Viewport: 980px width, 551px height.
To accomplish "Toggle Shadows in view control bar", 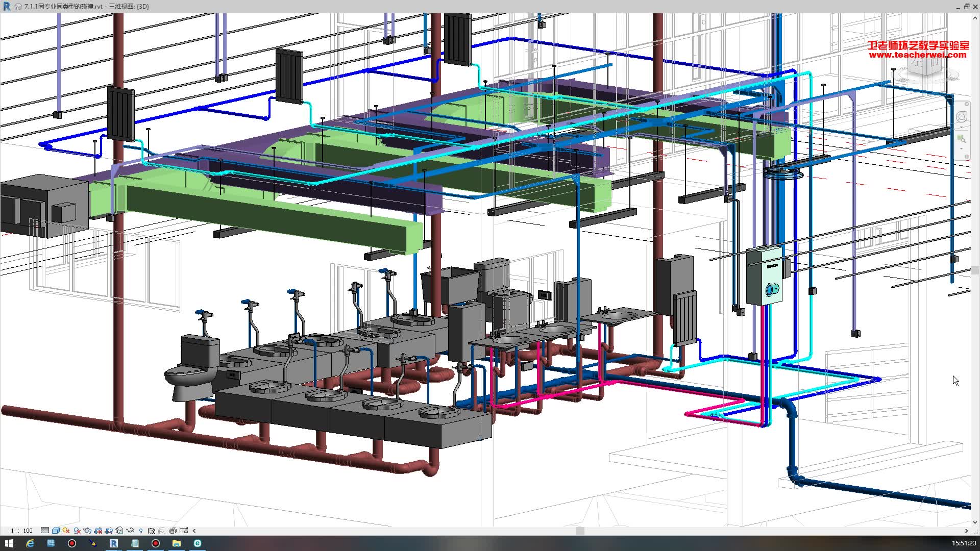I will point(77,531).
